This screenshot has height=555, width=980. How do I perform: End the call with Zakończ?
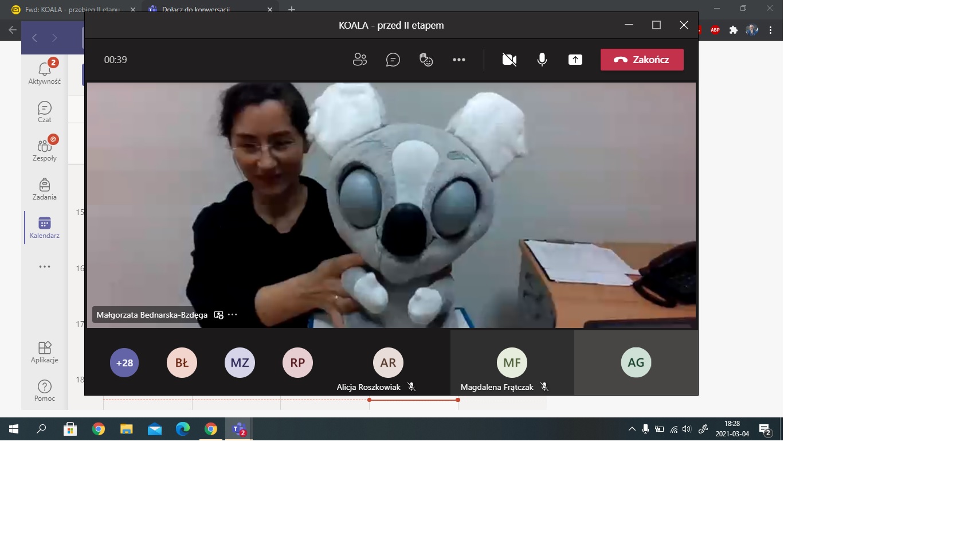coord(641,60)
